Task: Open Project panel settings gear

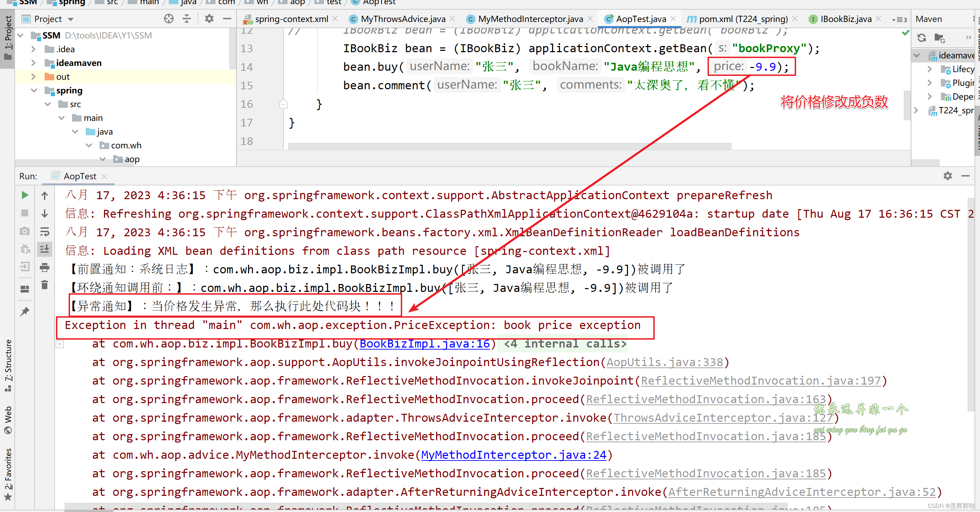Action: coord(209,19)
